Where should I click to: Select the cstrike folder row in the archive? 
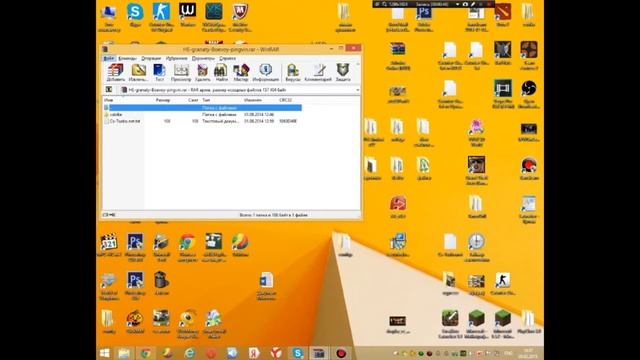tap(202, 115)
